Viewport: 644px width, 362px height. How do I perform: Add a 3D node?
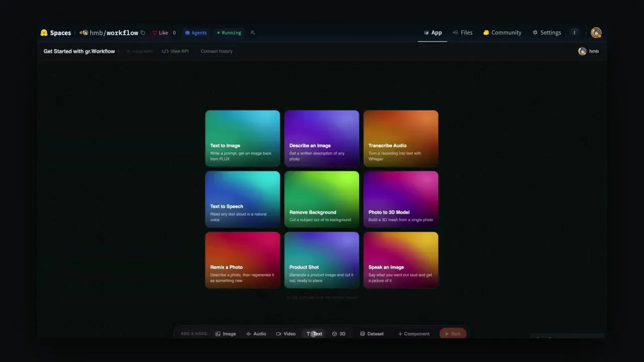click(x=339, y=334)
